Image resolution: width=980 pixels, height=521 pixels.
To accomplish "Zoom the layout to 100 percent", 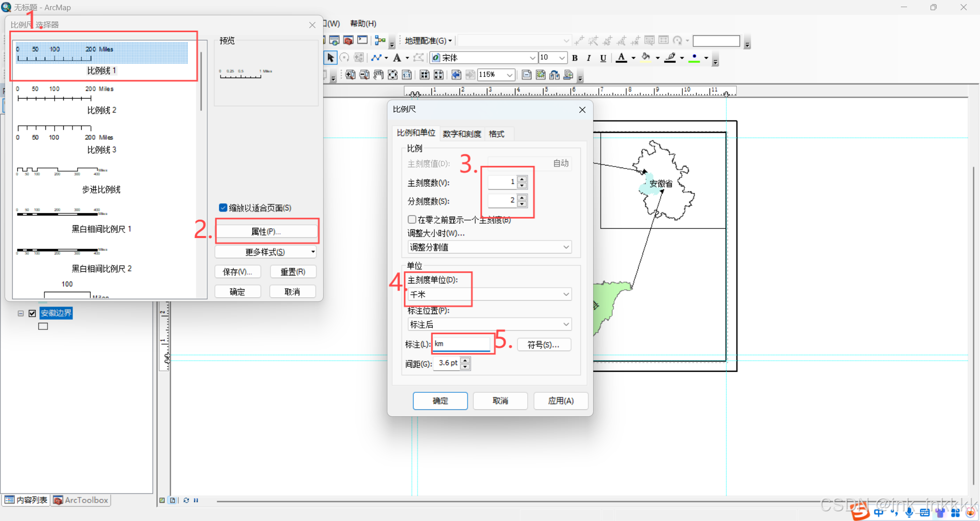I will pyautogui.click(x=407, y=75).
